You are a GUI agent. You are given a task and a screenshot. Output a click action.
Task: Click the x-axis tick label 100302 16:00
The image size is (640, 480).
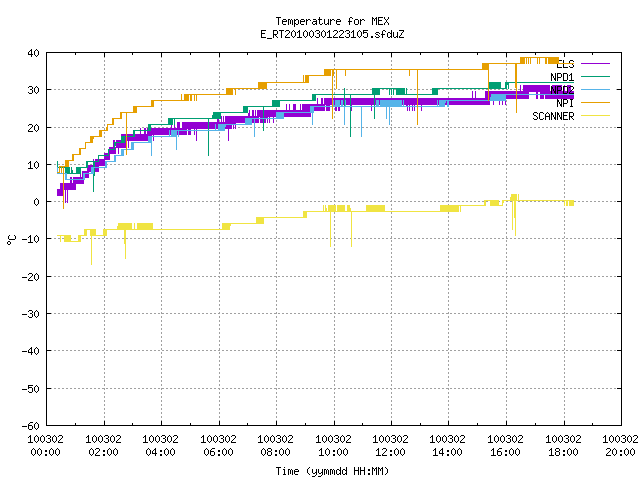506,445
